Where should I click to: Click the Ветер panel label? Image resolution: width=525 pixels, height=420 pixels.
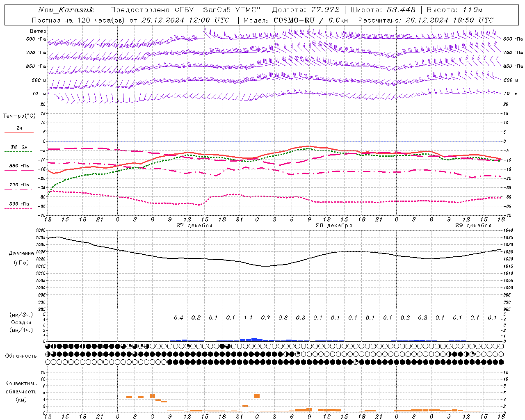coord(38,31)
